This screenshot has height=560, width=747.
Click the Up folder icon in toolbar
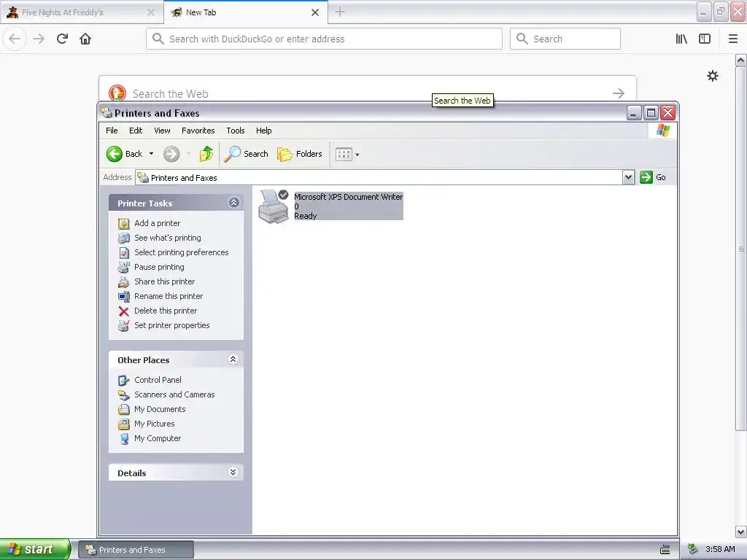tap(206, 154)
